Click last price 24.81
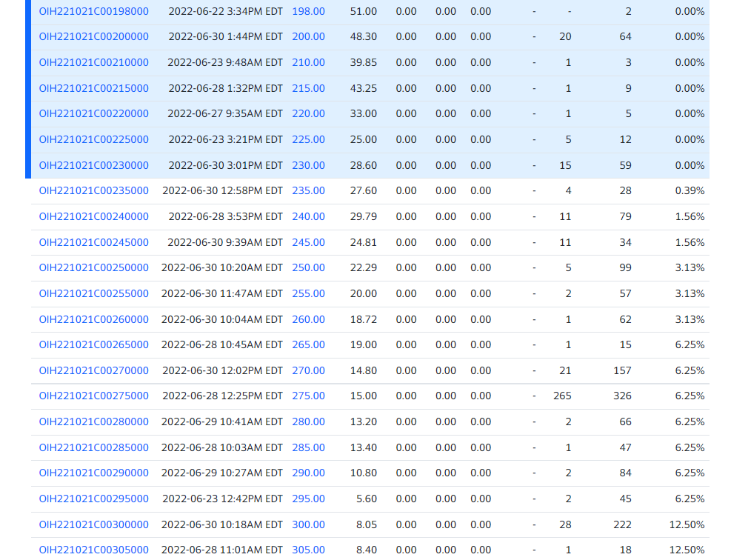The image size is (731, 560). (x=364, y=242)
